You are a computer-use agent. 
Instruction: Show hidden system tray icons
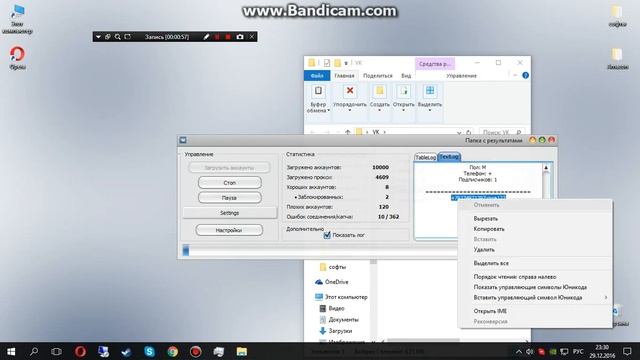pyautogui.click(x=518, y=351)
